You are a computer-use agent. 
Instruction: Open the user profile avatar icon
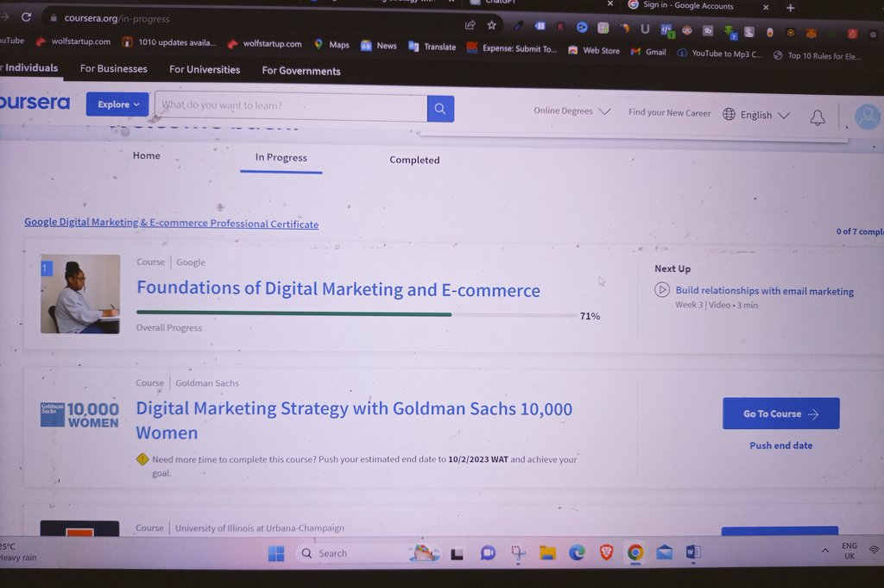(x=866, y=116)
